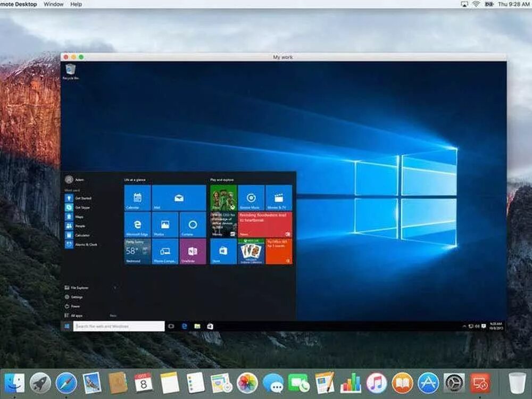Open the Help menu in macOS menu bar
Viewport: 532px width, 399px height.
click(x=76, y=4)
